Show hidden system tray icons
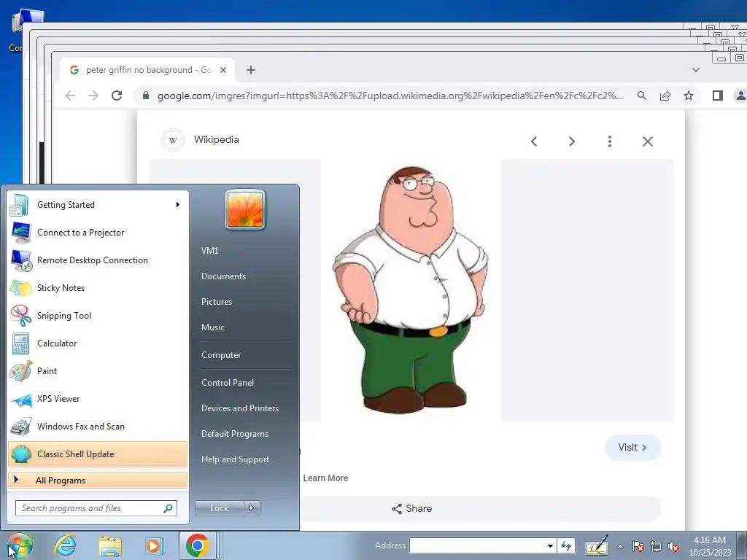Image resolution: width=747 pixels, height=560 pixels. point(620,546)
